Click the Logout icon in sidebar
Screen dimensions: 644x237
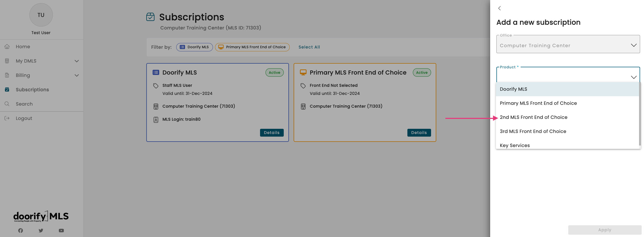pos(7,118)
